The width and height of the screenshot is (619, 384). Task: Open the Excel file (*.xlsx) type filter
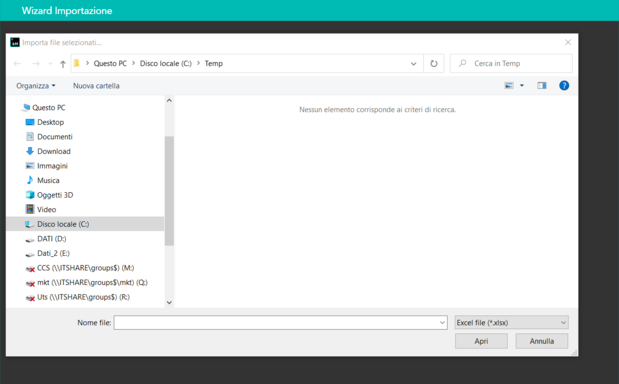[511, 322]
